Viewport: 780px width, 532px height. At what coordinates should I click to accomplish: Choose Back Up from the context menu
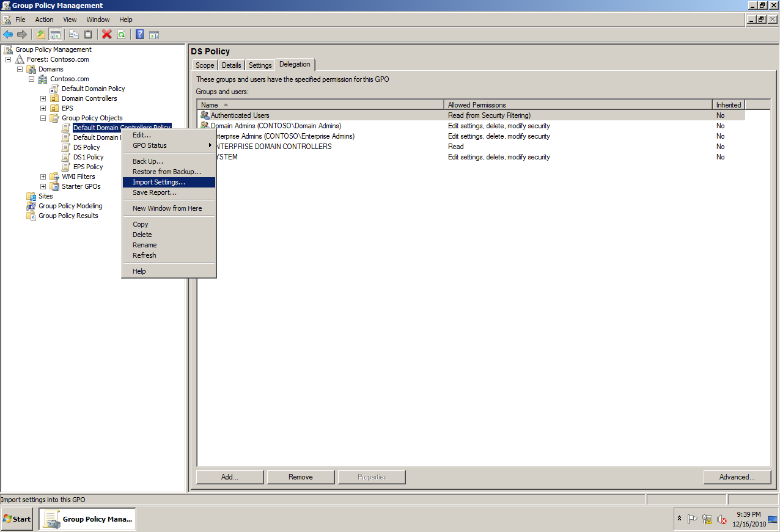(x=148, y=161)
